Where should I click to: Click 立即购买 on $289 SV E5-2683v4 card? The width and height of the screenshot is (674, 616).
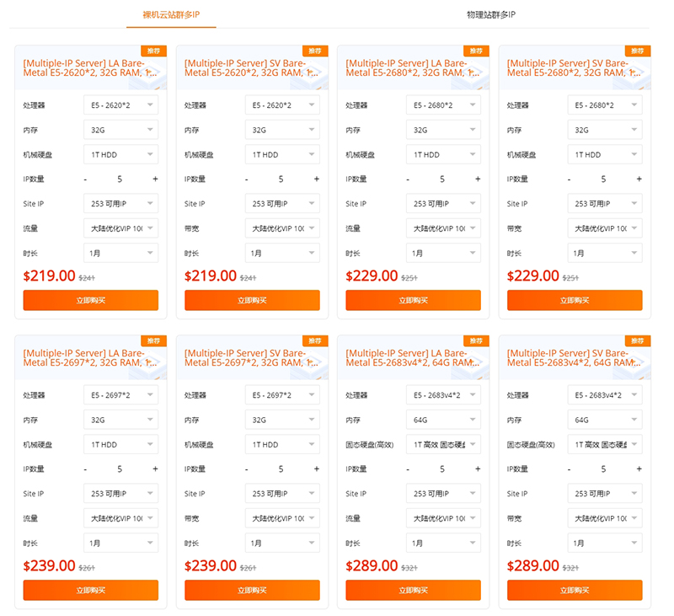point(575,590)
